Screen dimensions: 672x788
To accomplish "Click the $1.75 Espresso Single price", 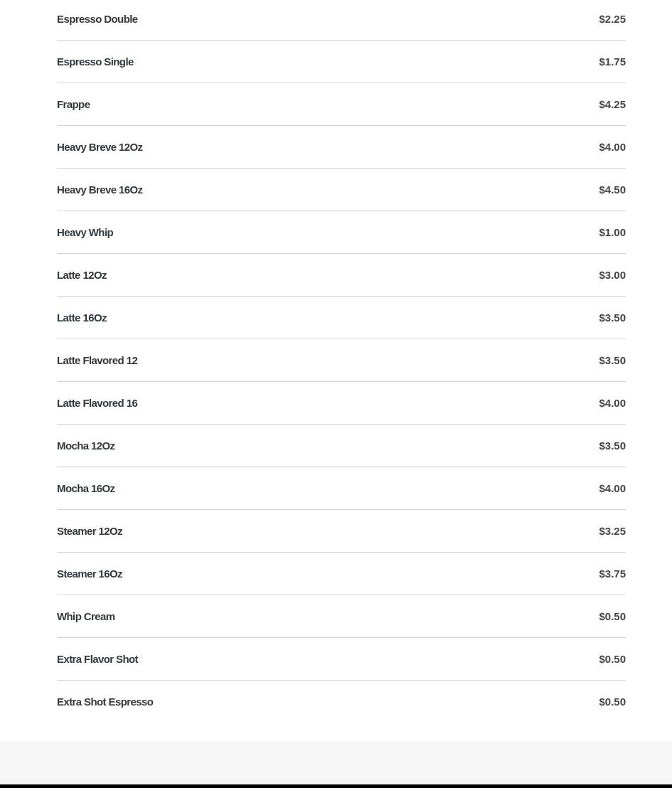I will (612, 62).
